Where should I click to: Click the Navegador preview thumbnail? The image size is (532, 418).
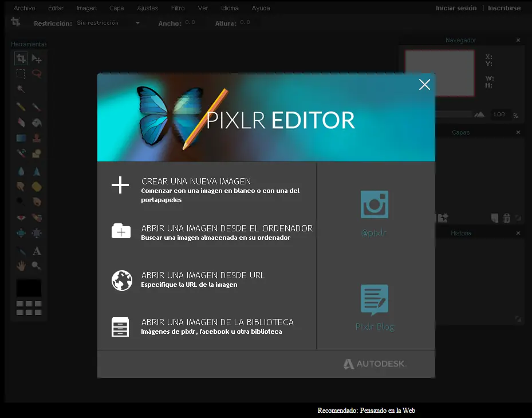440,73
